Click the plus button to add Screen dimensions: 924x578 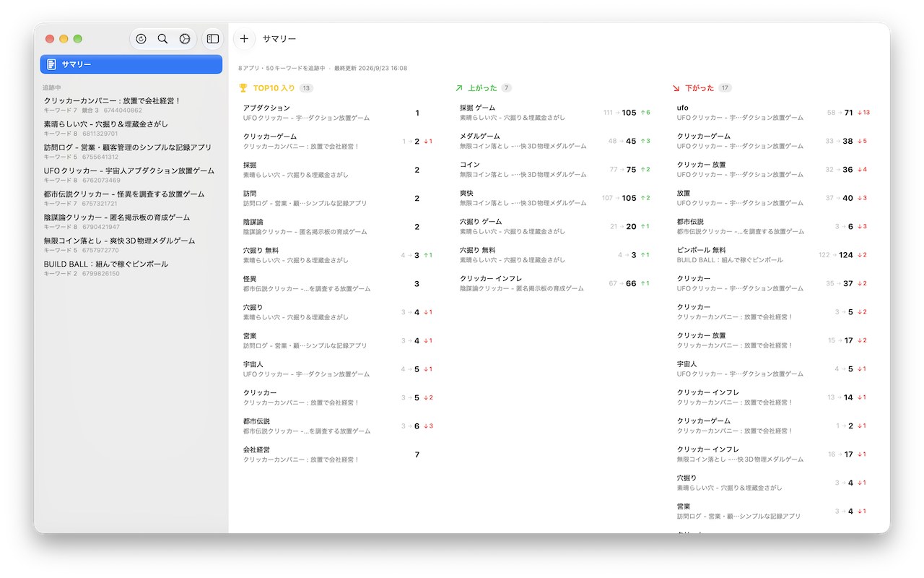coord(244,39)
